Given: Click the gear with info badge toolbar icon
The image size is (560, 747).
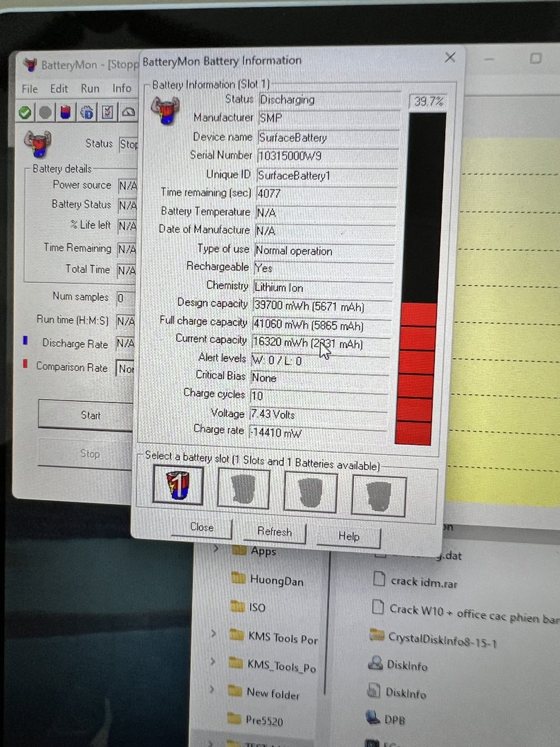Looking at the screenshot, I should click(x=87, y=112).
